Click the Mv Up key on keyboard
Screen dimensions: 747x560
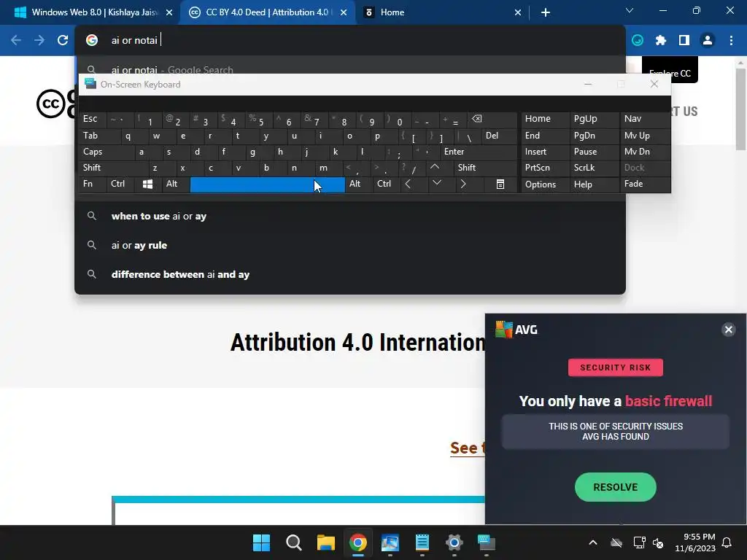[x=645, y=136]
